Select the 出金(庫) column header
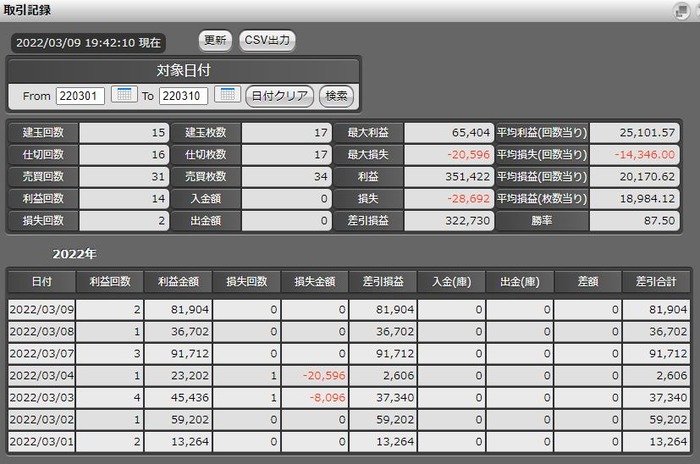The height and width of the screenshot is (464, 700). point(520,281)
